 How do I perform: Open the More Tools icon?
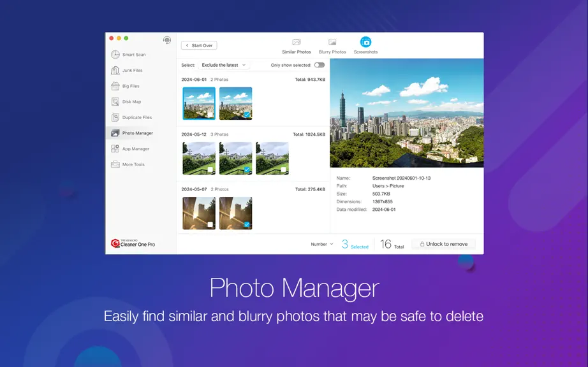pyautogui.click(x=115, y=164)
